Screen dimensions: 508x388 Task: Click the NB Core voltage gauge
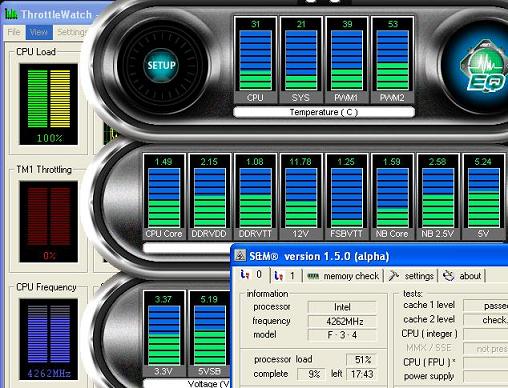tap(392, 197)
